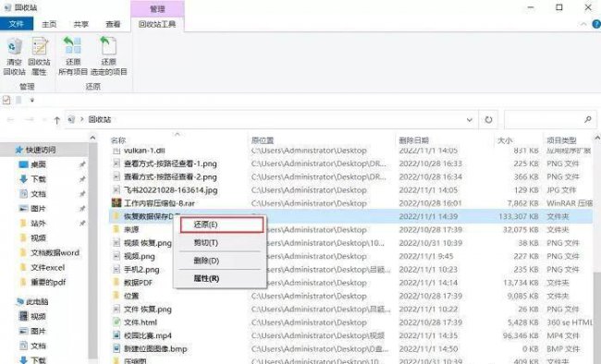The image size is (601, 364).
Task: Click the 管理 contextual tab header
Action: [x=157, y=9]
